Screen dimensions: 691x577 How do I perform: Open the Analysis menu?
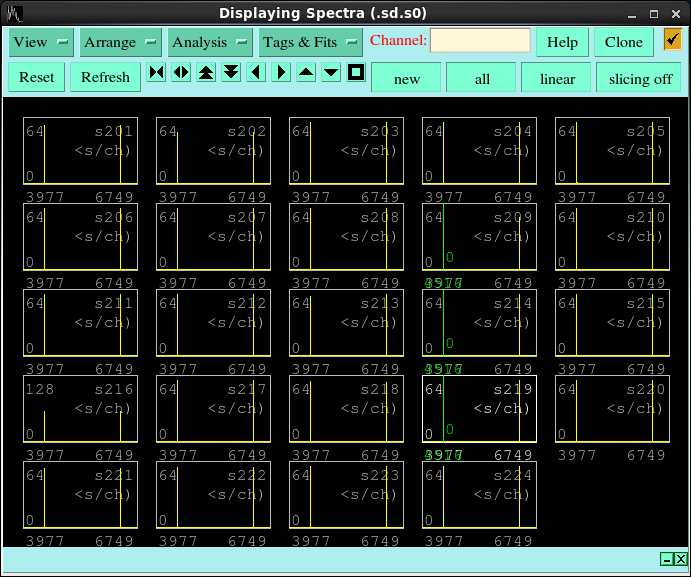tap(210, 42)
